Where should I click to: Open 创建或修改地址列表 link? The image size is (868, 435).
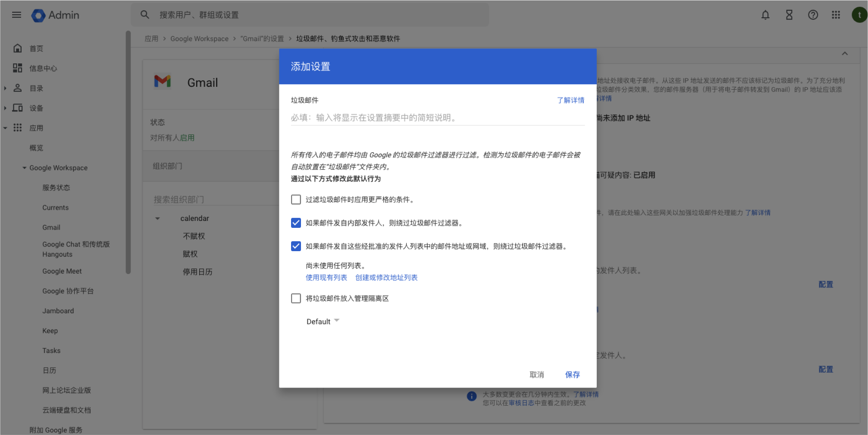[386, 277]
